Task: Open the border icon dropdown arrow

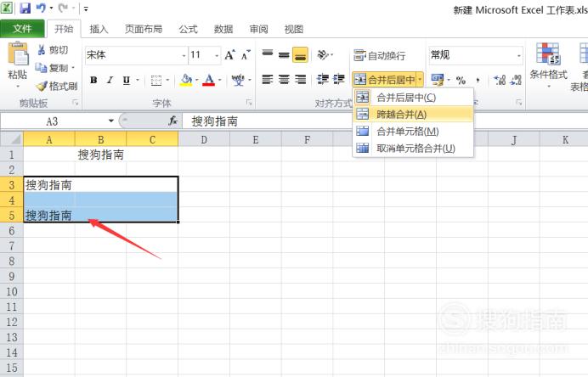Action: click(167, 80)
